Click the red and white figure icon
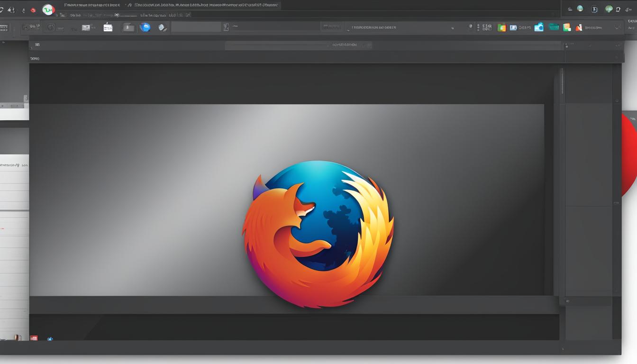Image resolution: width=637 pixels, height=364 pixels. tap(579, 27)
